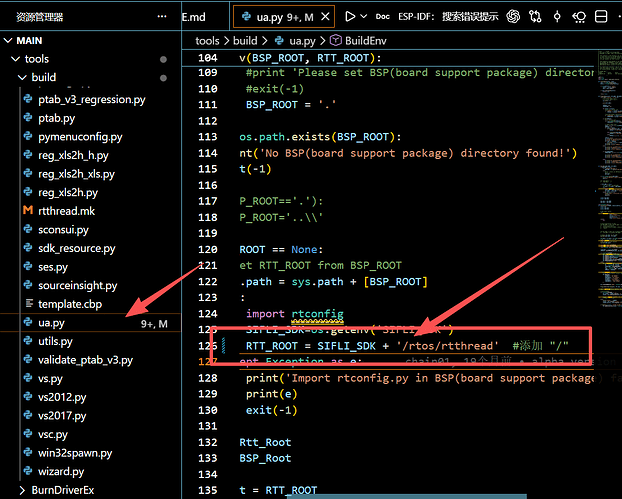Click the rtconfig import name
The image size is (622, 499).
click(x=317, y=314)
